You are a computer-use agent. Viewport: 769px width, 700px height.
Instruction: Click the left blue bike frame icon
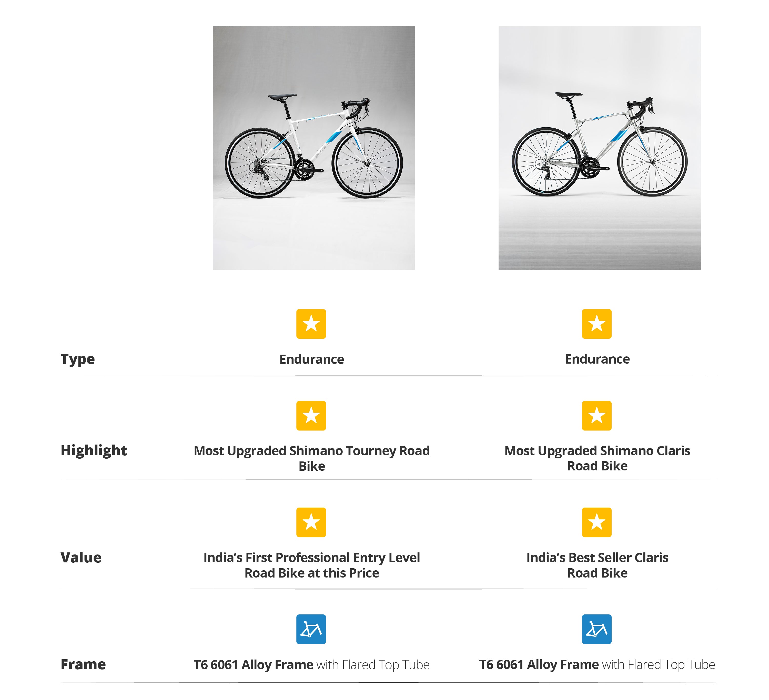point(311,629)
